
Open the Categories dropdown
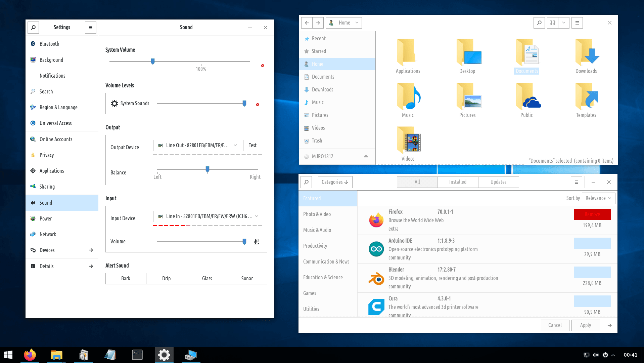335,182
